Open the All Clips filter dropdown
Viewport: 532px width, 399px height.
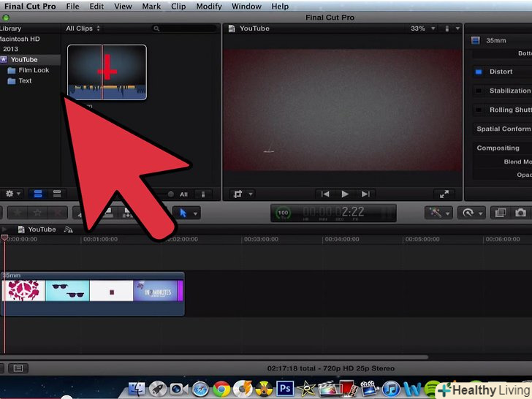pyautogui.click(x=83, y=28)
